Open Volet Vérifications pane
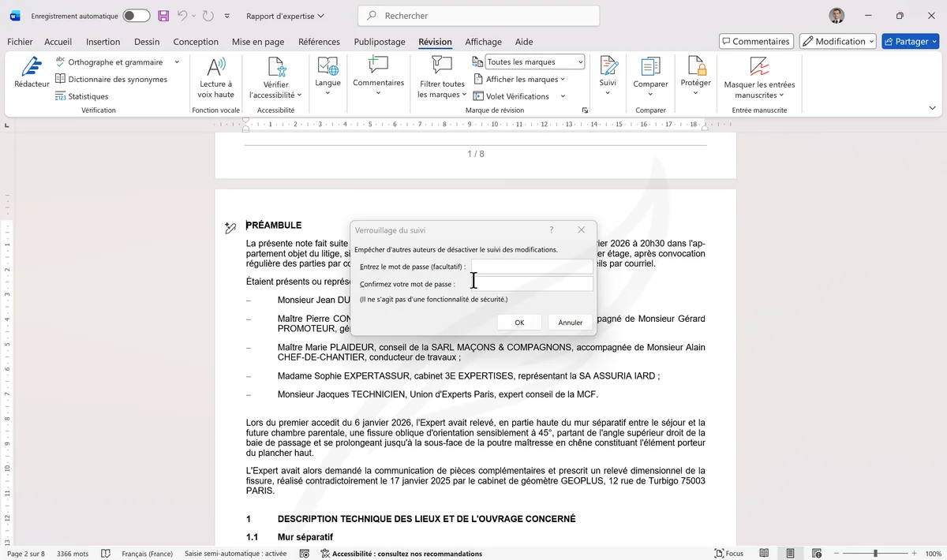This screenshot has width=947, height=560. (x=517, y=96)
